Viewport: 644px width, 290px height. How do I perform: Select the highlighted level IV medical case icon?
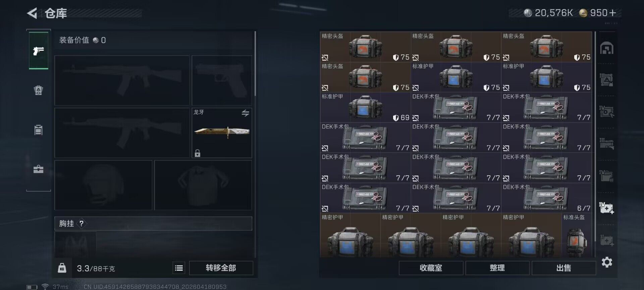point(607,208)
